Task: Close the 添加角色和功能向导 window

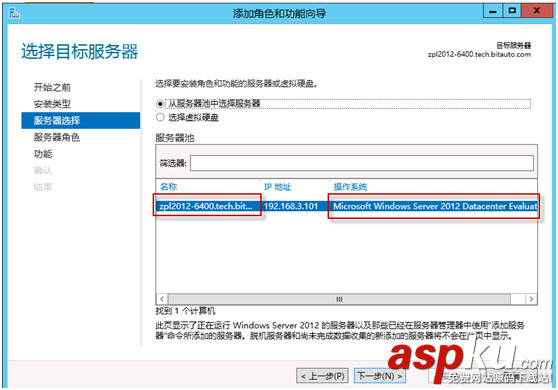Action: click(537, 11)
